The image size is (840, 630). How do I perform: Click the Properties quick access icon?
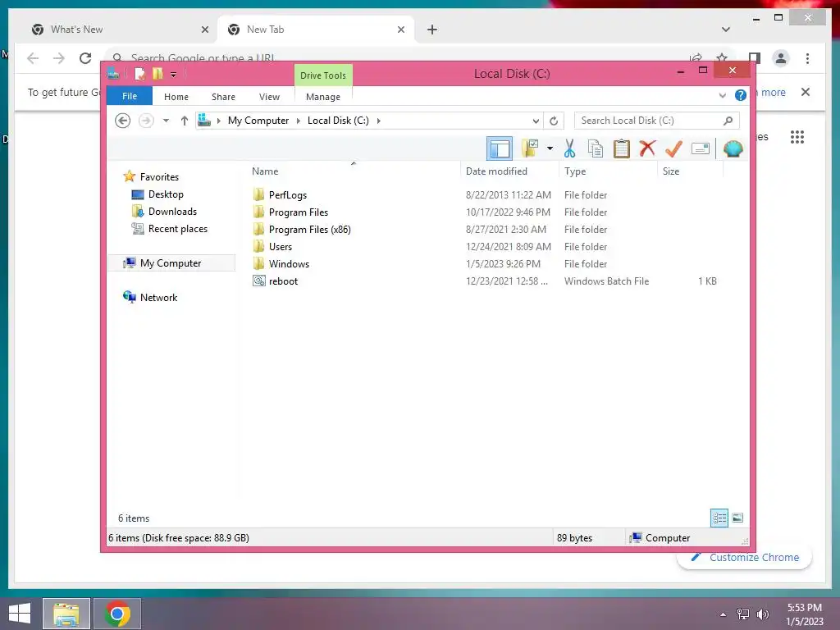click(140, 74)
